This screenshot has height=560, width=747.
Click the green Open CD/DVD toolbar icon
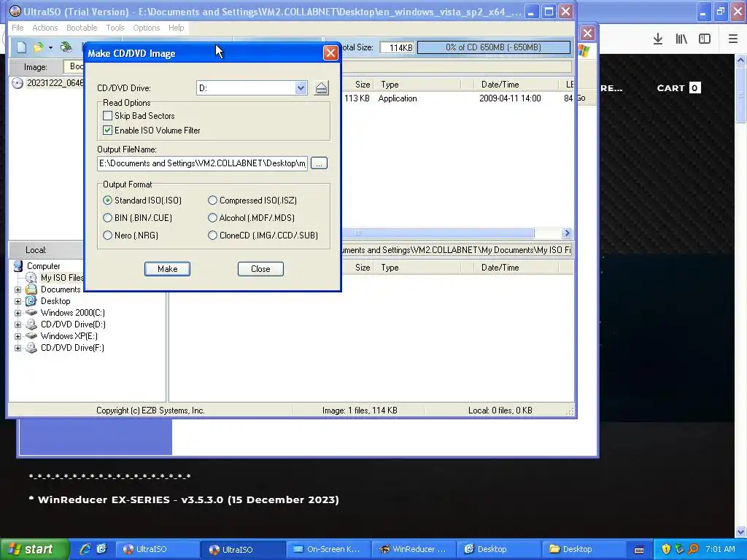(x=66, y=47)
